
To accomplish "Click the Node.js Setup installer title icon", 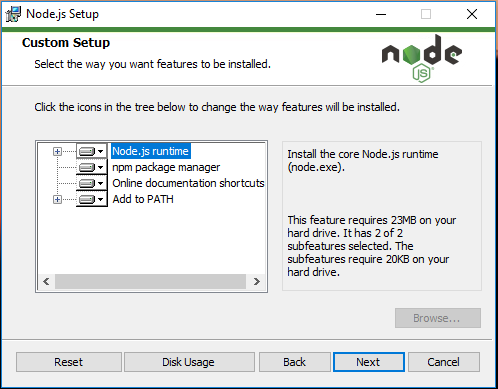I will pyautogui.click(x=13, y=14).
